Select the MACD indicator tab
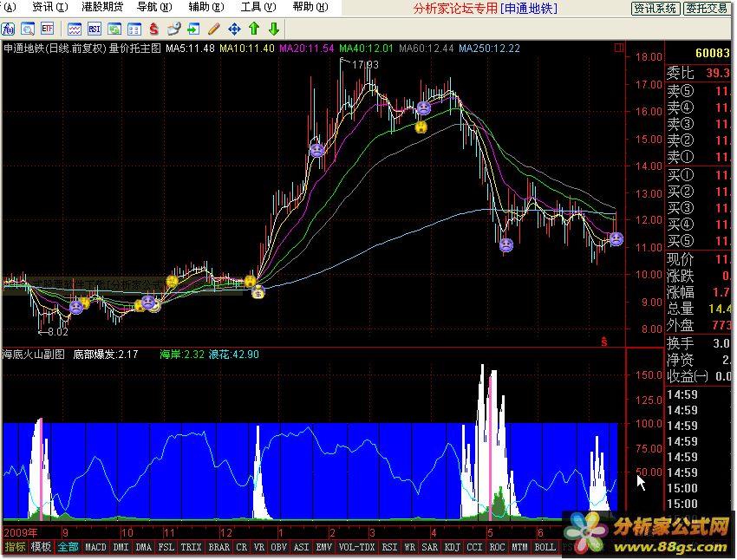Viewport: 737px width, 560px height. coord(95,547)
